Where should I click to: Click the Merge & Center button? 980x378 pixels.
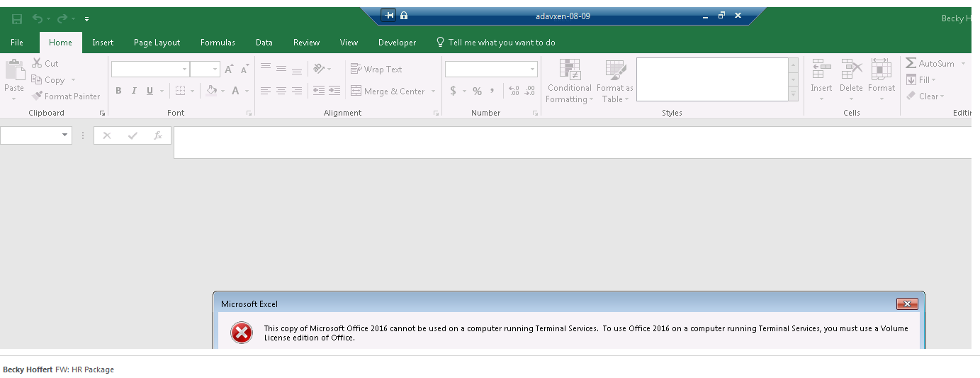coord(388,91)
